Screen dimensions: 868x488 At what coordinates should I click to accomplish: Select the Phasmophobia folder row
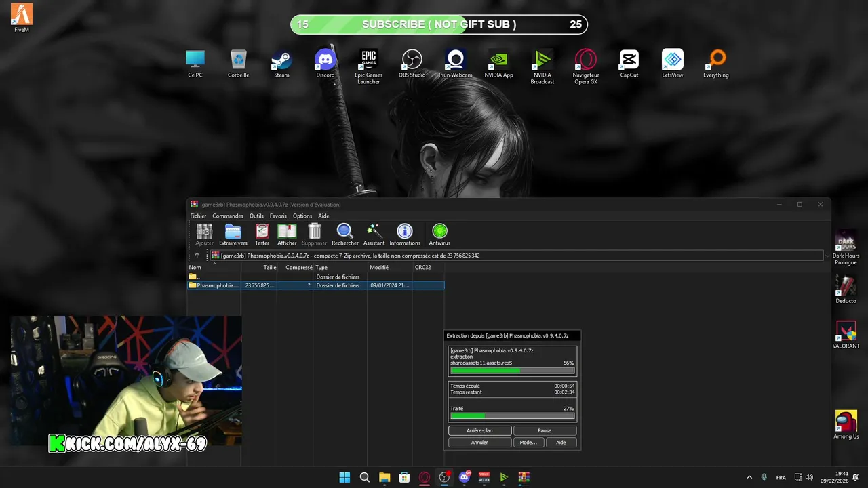tap(315, 285)
